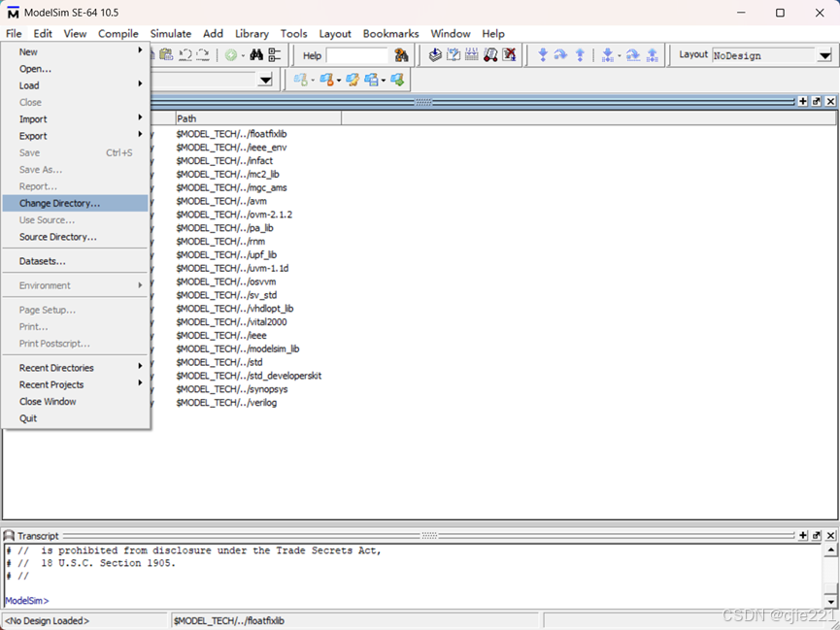840x630 pixels.
Task: Click the Transcript panel title icon
Action: (9, 536)
